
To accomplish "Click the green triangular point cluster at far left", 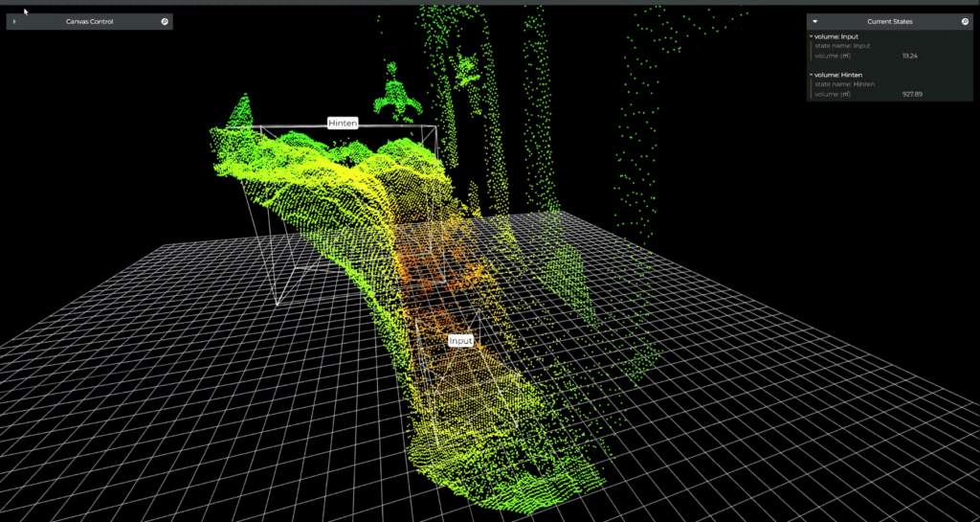I will click(x=242, y=111).
